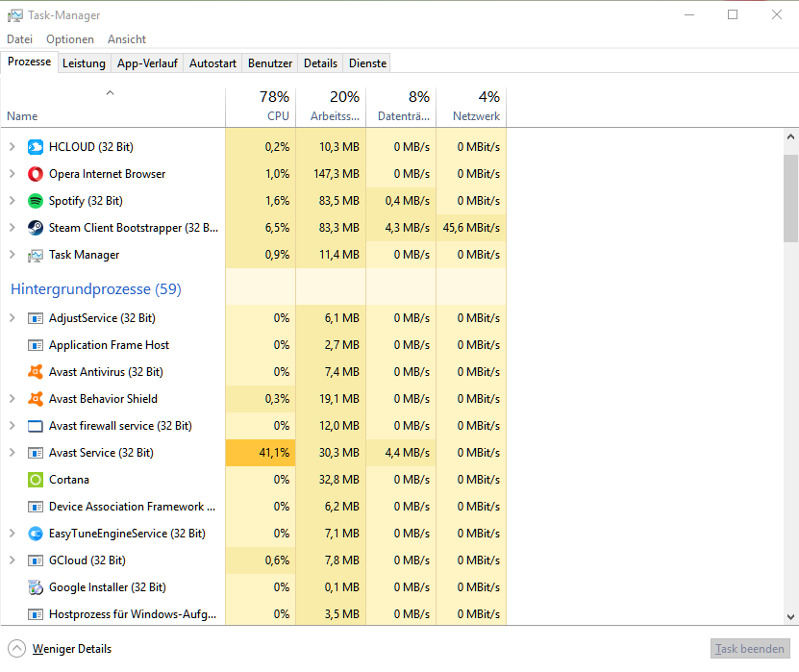Screen dimensions: 799x672
Task: Switch to the Benutzer tab
Action: tap(270, 63)
